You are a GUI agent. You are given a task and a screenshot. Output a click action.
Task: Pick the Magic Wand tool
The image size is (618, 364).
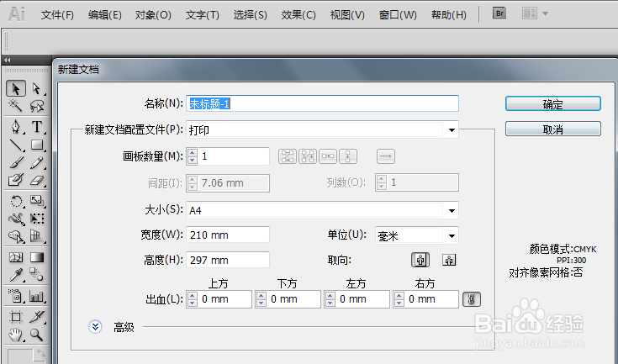tap(16, 106)
